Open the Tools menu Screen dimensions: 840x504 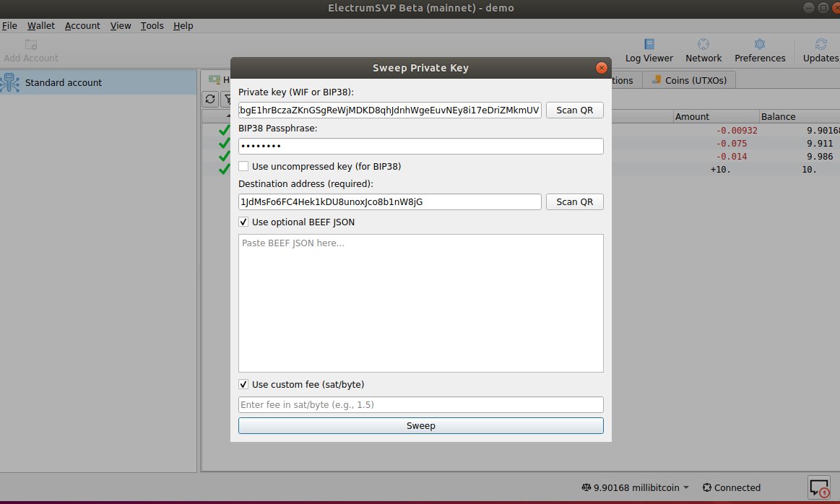click(x=152, y=26)
